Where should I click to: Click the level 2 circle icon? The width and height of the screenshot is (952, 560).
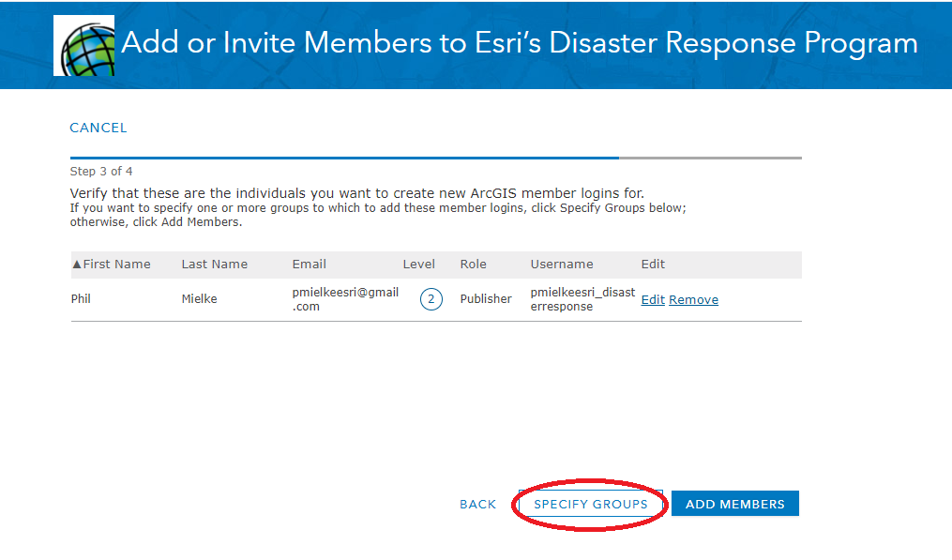click(431, 299)
